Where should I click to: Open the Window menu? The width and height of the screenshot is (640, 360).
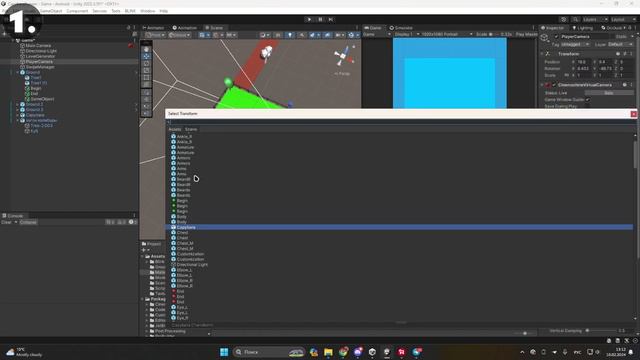pyautogui.click(x=147, y=11)
